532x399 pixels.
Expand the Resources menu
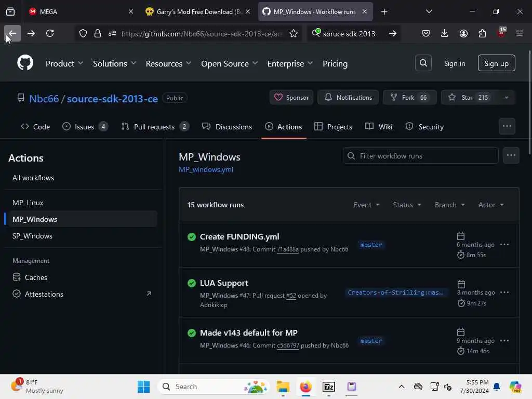pos(169,63)
